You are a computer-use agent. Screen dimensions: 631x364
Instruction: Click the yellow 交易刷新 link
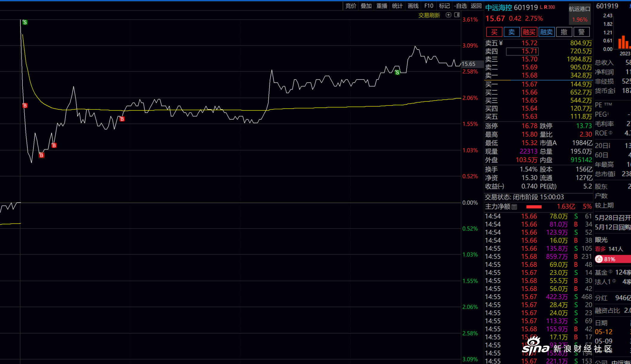tap(429, 15)
